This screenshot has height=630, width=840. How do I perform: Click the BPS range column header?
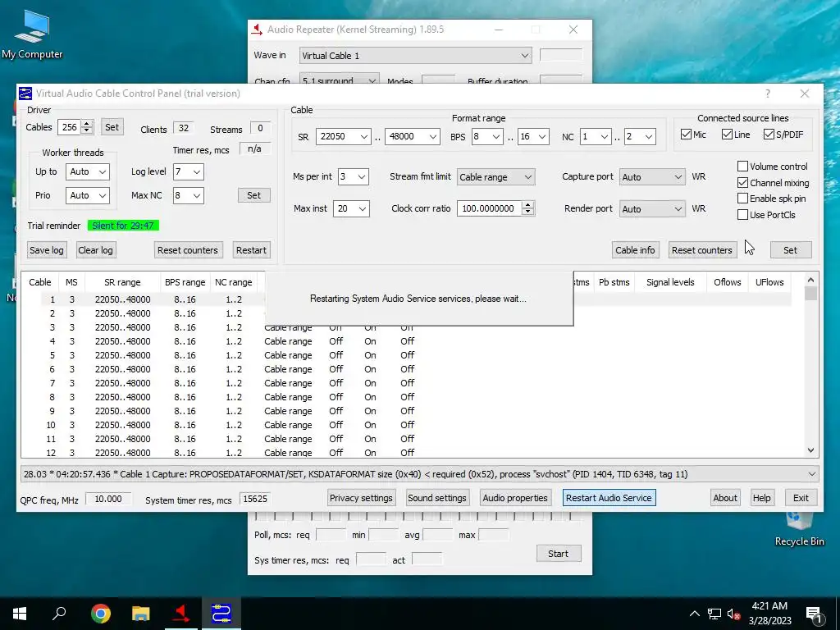[185, 282]
